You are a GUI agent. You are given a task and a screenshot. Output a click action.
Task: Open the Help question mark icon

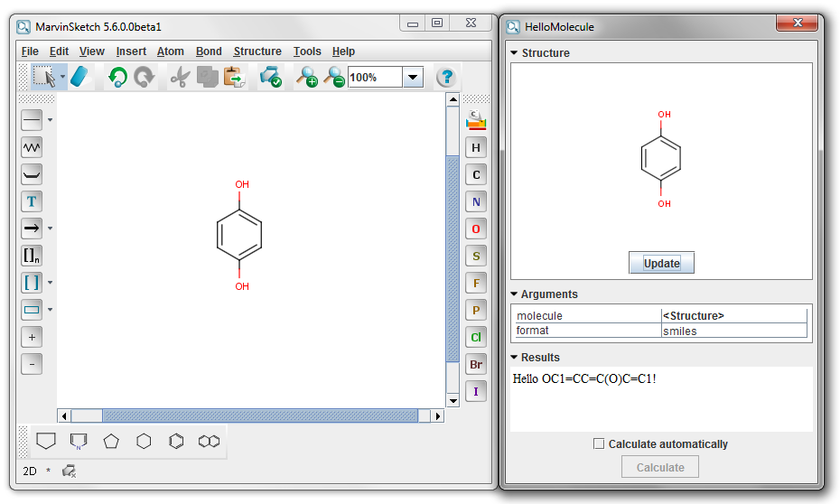(446, 78)
